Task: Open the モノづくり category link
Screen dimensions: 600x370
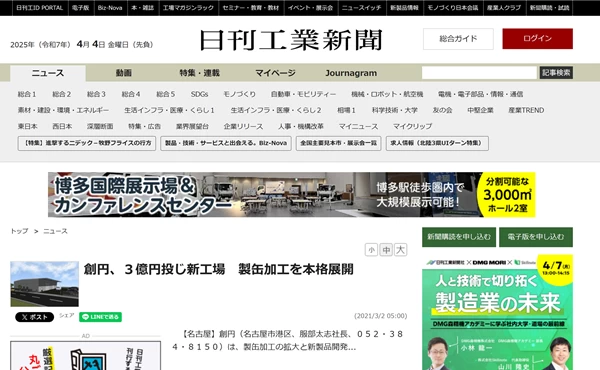Action: point(240,94)
